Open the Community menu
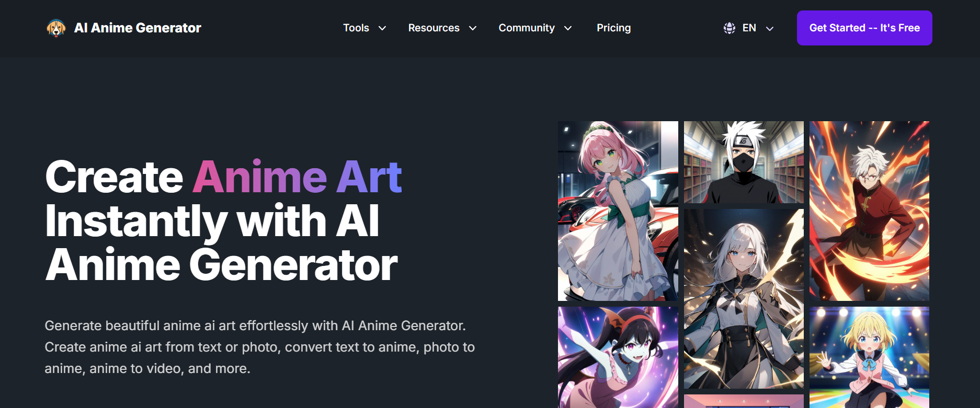This screenshot has width=980, height=408. click(x=535, y=28)
